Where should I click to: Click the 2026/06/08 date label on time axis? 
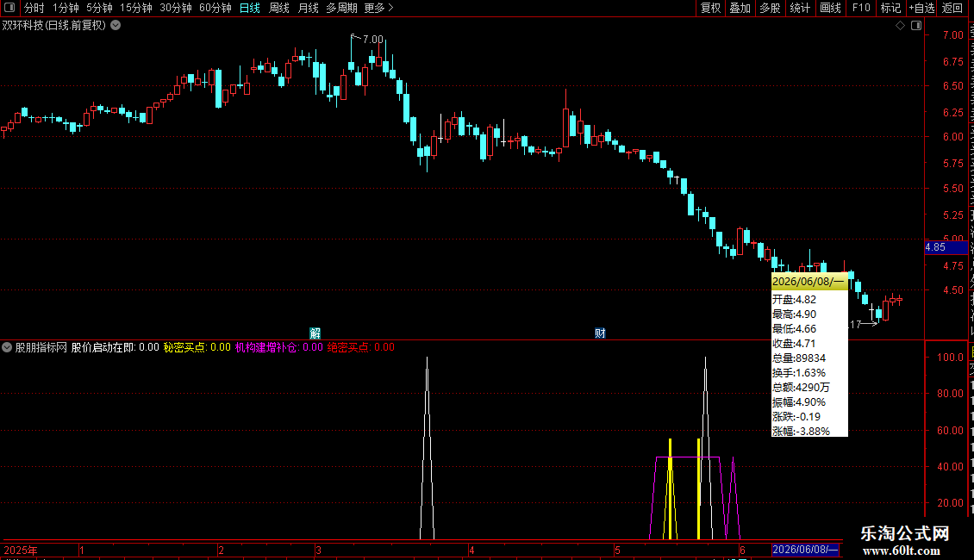click(805, 550)
